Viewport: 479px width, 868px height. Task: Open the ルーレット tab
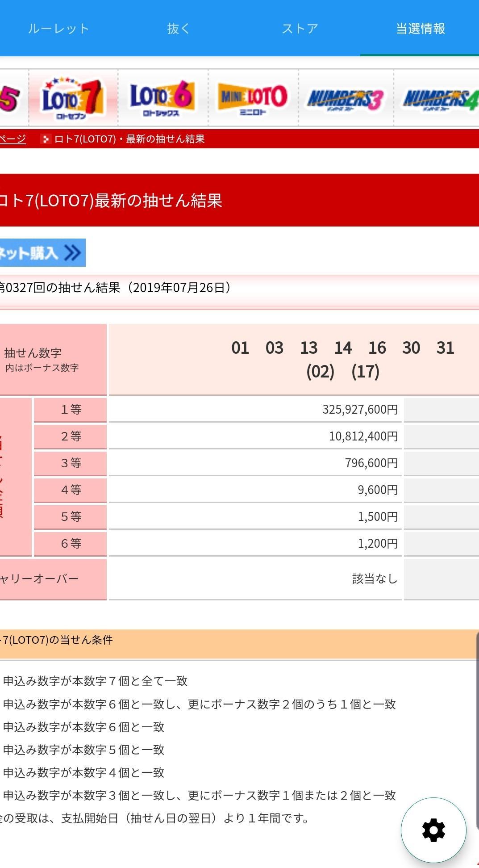(x=58, y=29)
